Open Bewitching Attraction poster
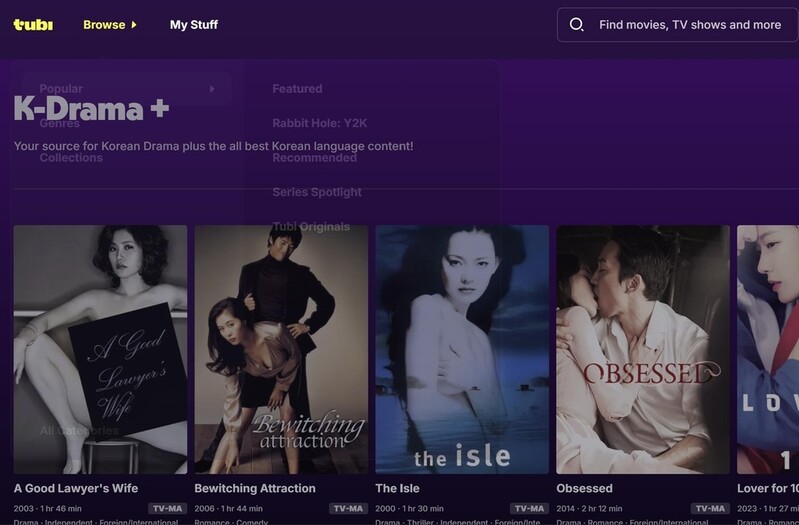Screen dimensions: 799x525 point(281,349)
